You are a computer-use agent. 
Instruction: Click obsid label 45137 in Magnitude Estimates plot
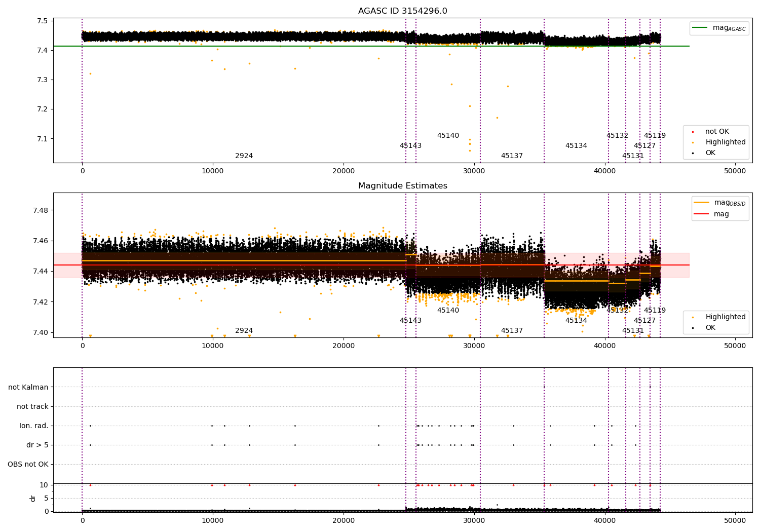click(512, 331)
